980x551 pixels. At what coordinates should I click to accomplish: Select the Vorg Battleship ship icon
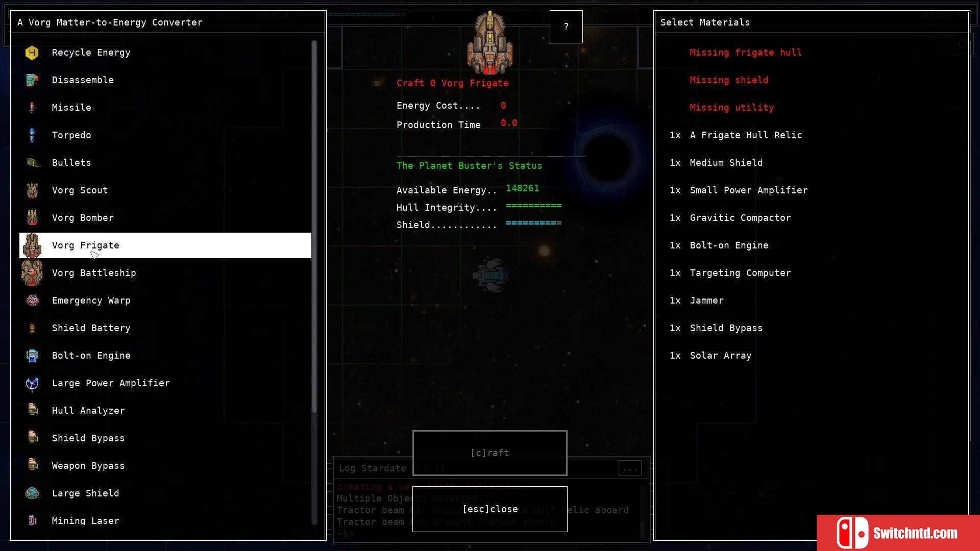pos(32,272)
